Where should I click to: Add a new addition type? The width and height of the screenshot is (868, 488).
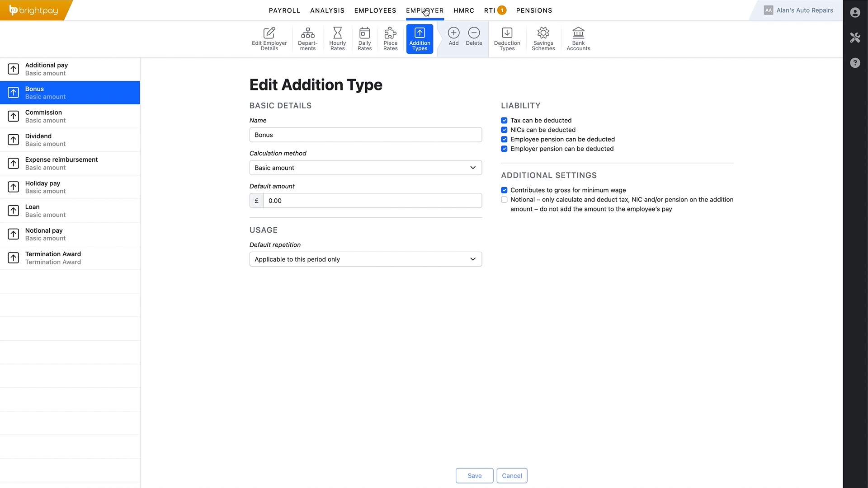pos(453,36)
